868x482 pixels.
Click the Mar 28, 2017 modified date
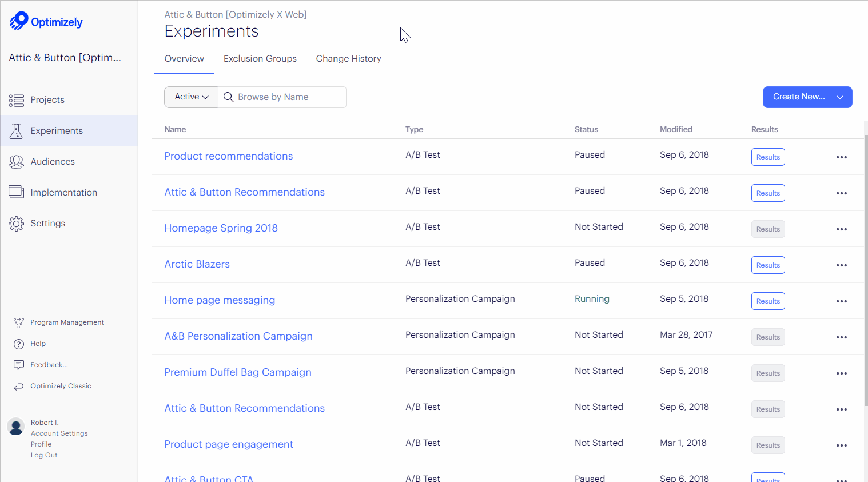click(686, 335)
